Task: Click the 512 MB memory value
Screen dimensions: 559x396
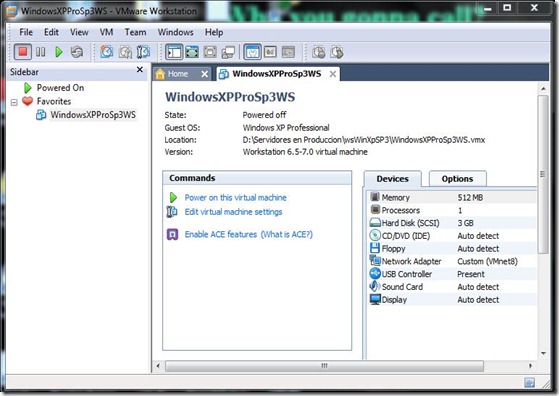Action: point(470,197)
